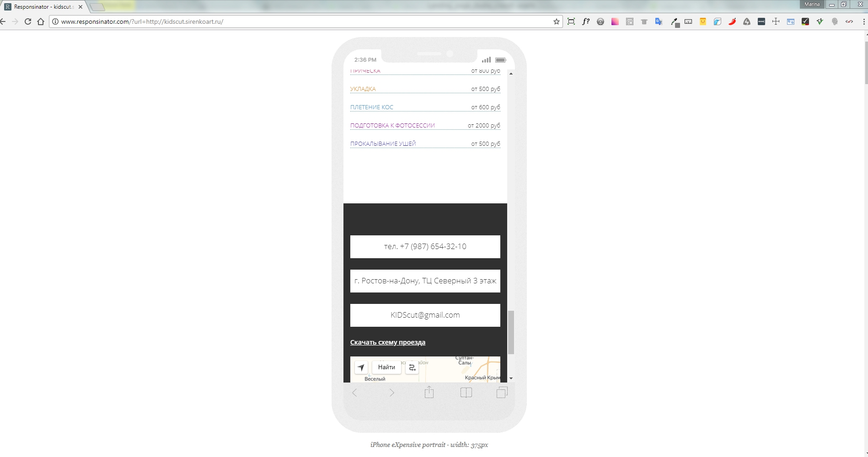Open the yellow smiley bag extension
This screenshot has height=457, width=868.
tap(703, 21)
